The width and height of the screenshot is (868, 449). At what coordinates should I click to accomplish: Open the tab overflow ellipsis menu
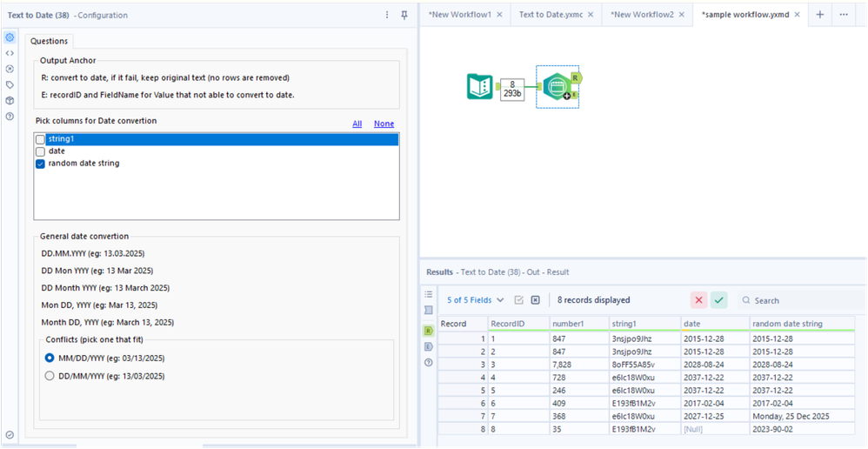coord(844,15)
